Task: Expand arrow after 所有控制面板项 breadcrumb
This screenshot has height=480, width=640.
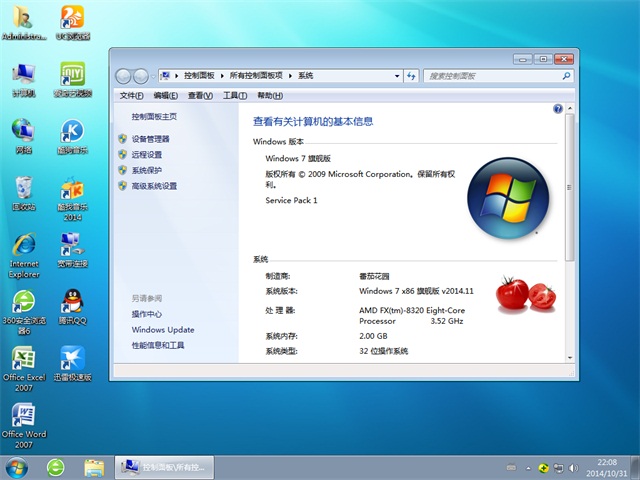Action: pos(290,76)
